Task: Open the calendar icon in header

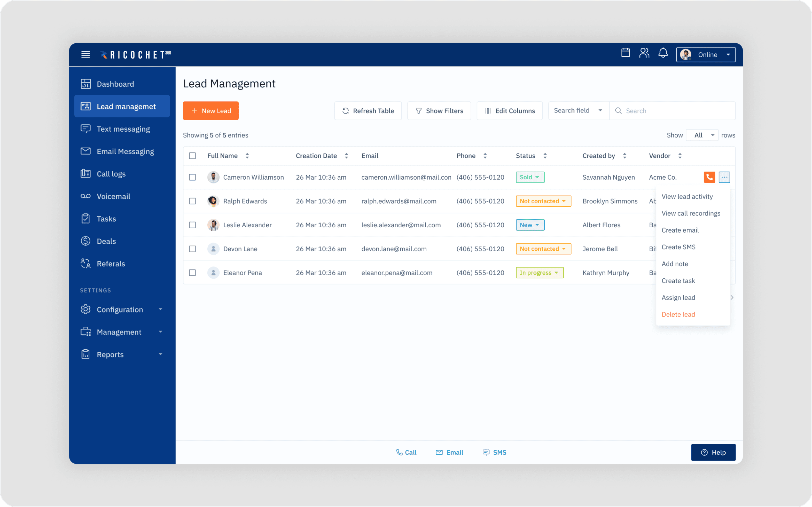Action: coord(626,53)
